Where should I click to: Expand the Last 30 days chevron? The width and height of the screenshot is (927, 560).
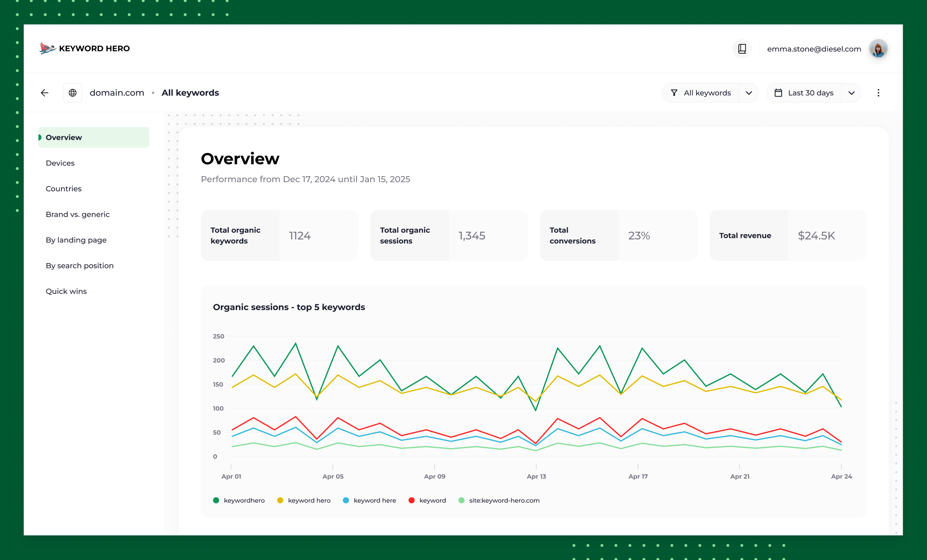852,93
